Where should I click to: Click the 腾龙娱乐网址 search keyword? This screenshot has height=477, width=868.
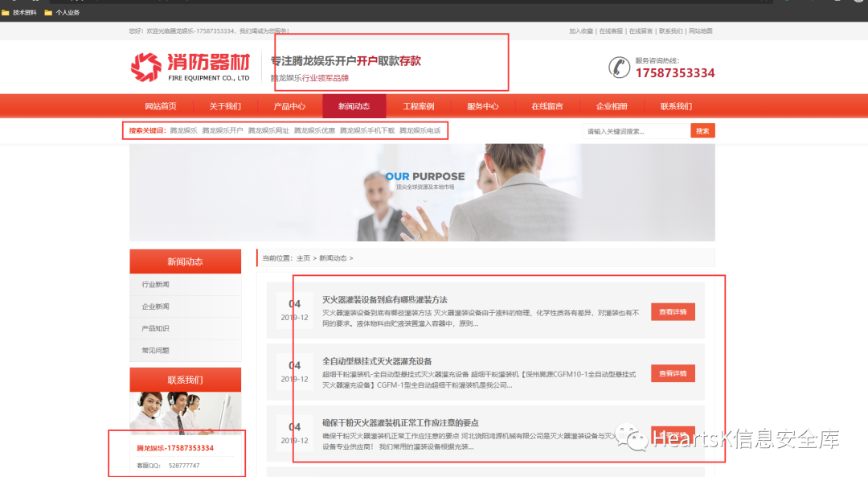click(x=268, y=131)
